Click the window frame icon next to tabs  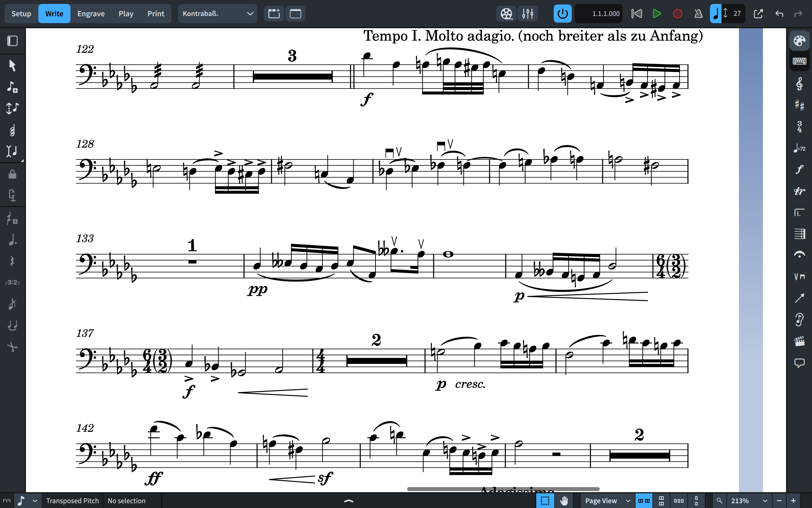point(295,14)
